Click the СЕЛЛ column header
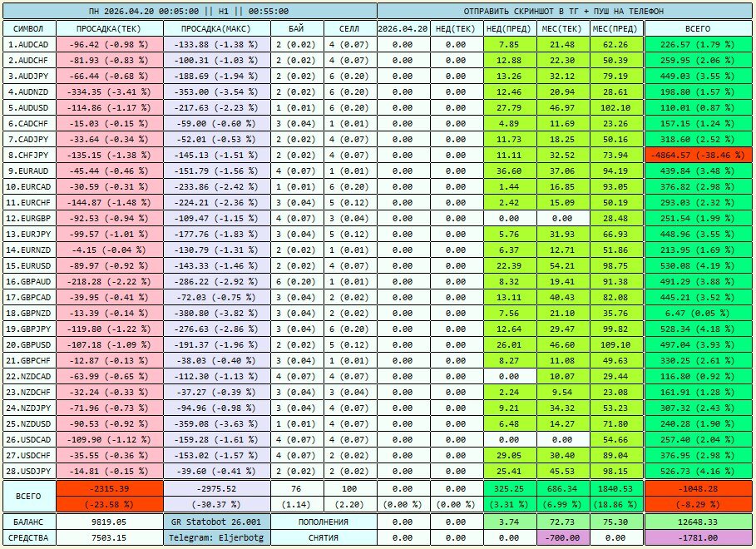 pos(349,28)
